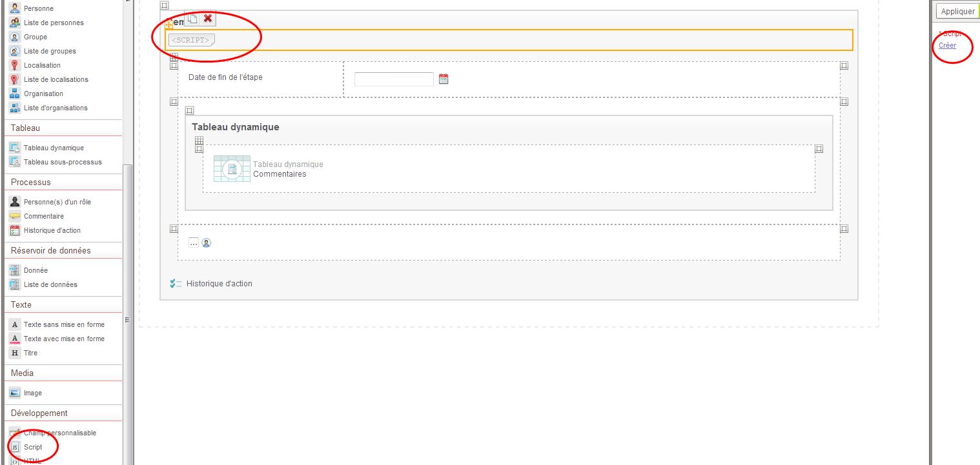Choose Texte sans mise en forme
Screen dimensions: 980x465
pos(57,324)
